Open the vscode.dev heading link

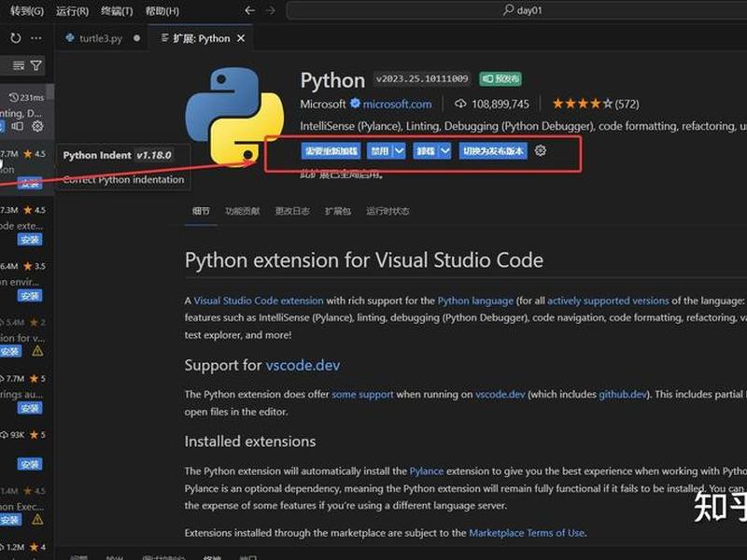click(x=303, y=365)
